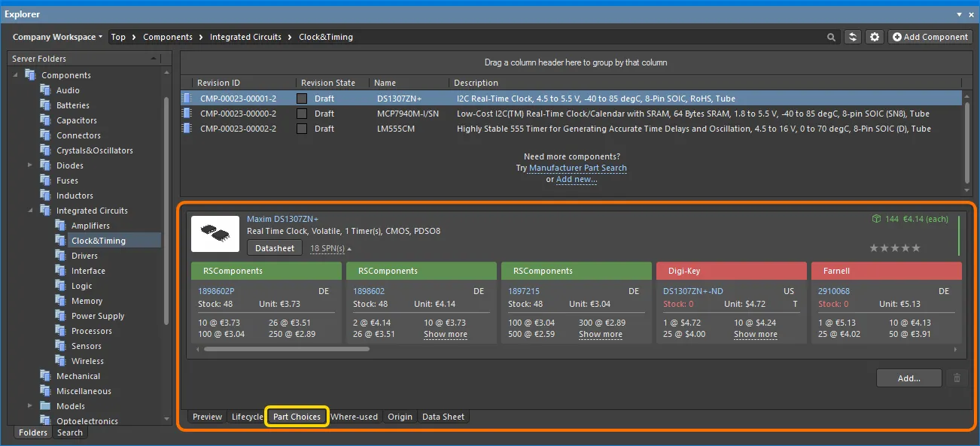Image resolution: width=980 pixels, height=446 pixels.
Task: Click the Integrated Circuits breadcrumb
Action: (x=245, y=37)
